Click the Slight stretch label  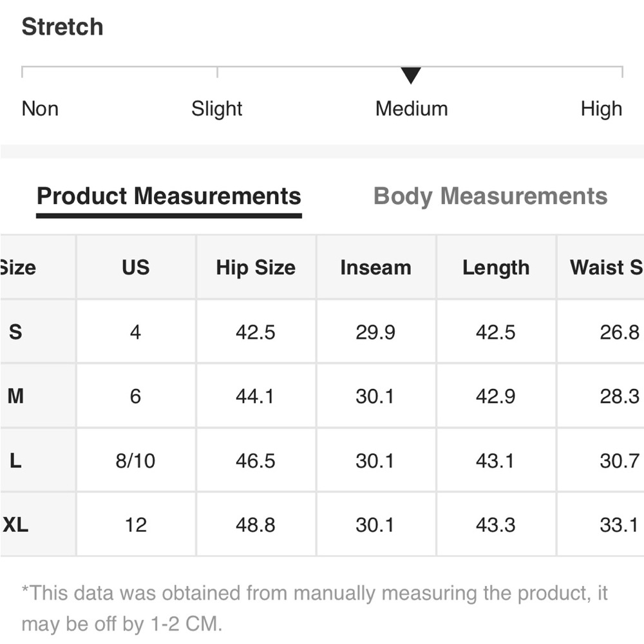coord(217,109)
